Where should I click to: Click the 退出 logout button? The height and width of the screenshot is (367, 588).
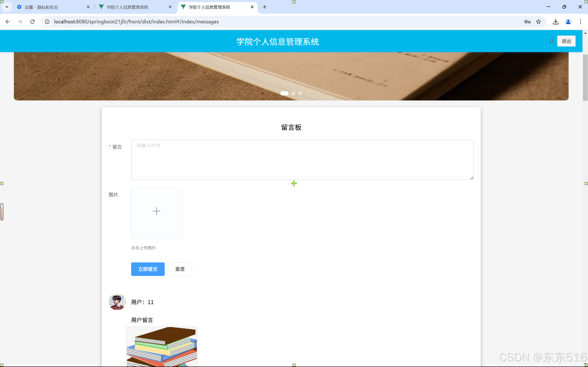pos(566,41)
